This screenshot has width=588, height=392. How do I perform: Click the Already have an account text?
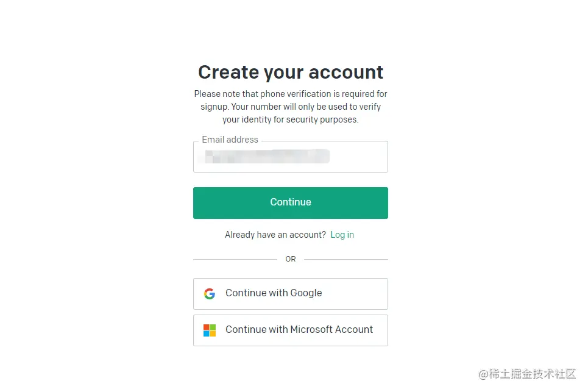[275, 235]
